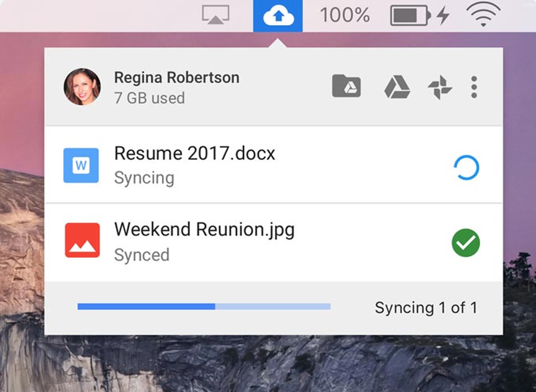The width and height of the screenshot is (536, 392).
Task: Select the Weekend Reunion.jpg file name
Action: (x=204, y=230)
